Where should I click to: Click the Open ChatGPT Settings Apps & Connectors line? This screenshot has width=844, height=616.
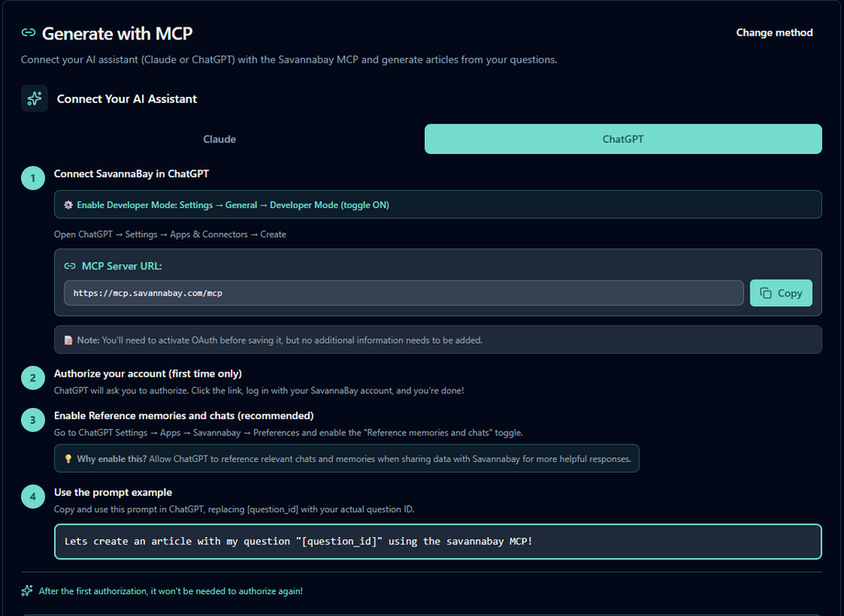coord(170,235)
